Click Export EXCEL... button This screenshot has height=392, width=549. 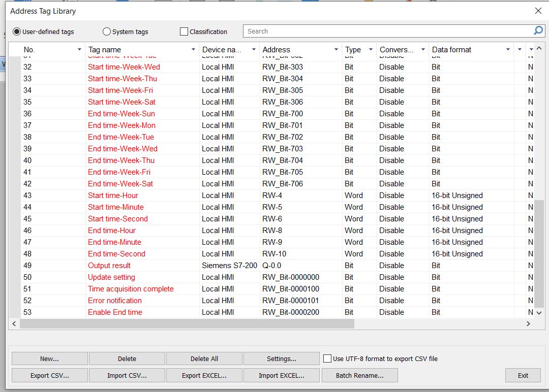pyautogui.click(x=204, y=376)
